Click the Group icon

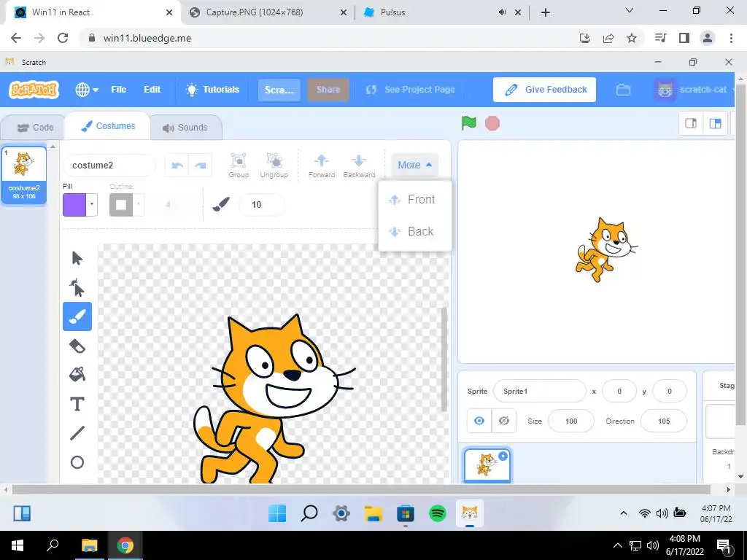pyautogui.click(x=239, y=166)
